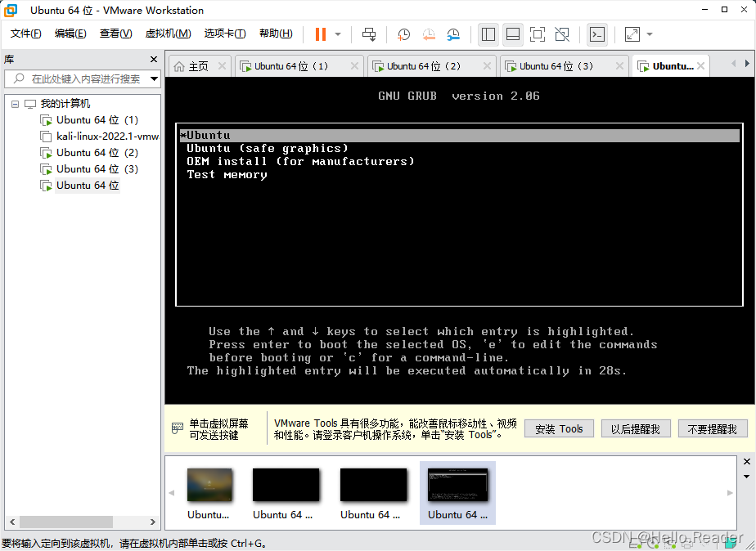Open the thumbnail bar options dropdown

pos(747,477)
